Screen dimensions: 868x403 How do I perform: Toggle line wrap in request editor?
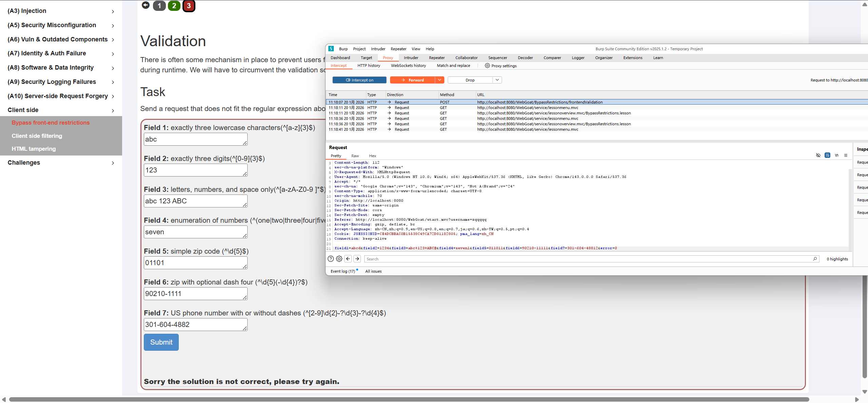pyautogui.click(x=827, y=155)
